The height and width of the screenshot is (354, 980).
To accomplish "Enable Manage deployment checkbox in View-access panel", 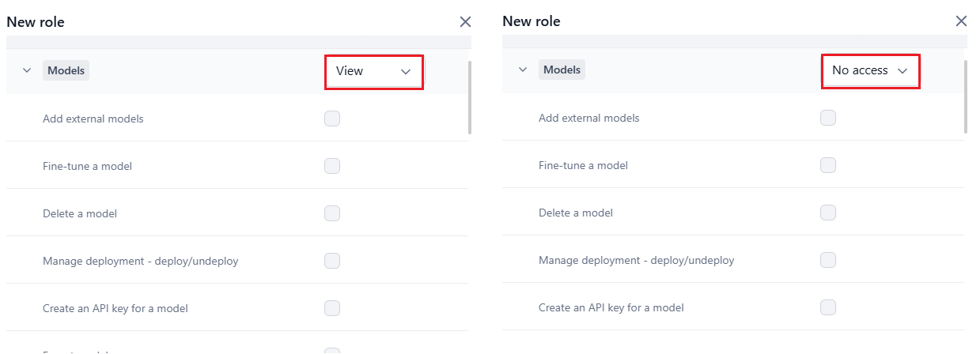I will click(332, 261).
